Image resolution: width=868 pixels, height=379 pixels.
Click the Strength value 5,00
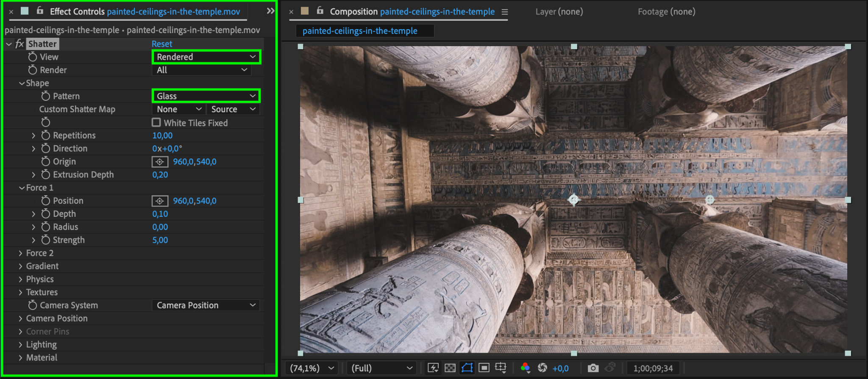coord(160,240)
